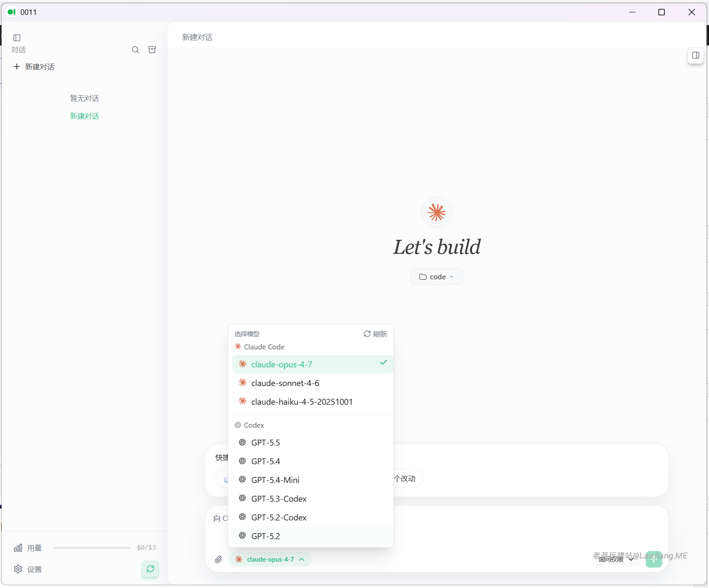Click the 用量 bar chart icon

click(x=18, y=548)
